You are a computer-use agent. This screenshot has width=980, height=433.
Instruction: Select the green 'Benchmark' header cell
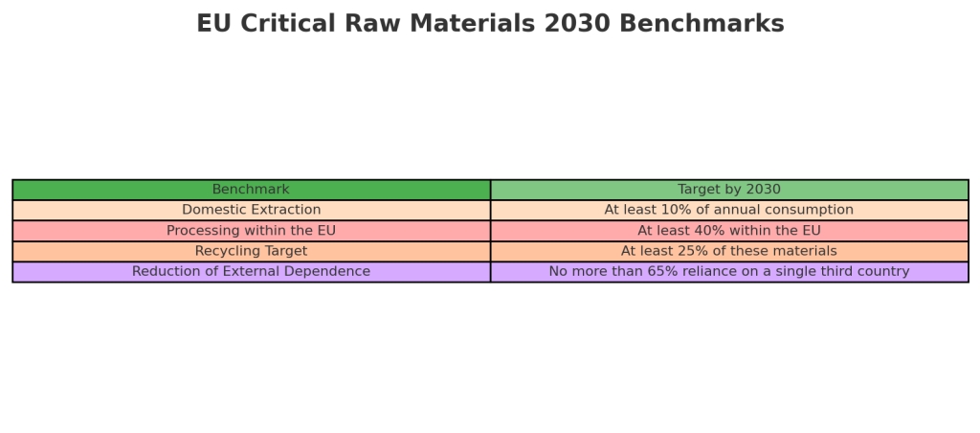coord(251,190)
